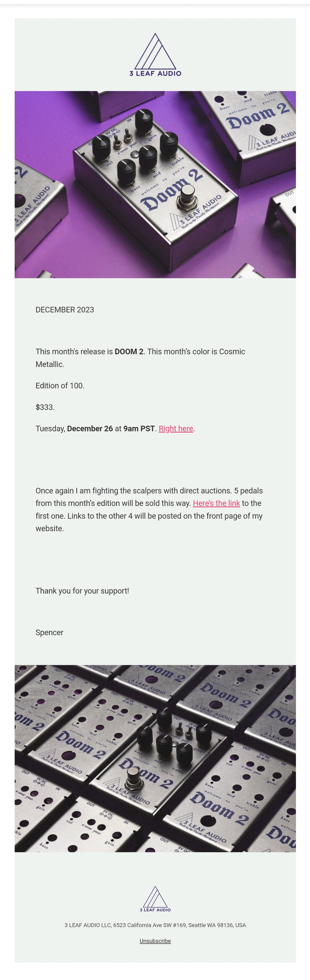The height and width of the screenshot is (980, 310).
Task: Follow "Here's the link" to the auction
Action: [x=216, y=503]
